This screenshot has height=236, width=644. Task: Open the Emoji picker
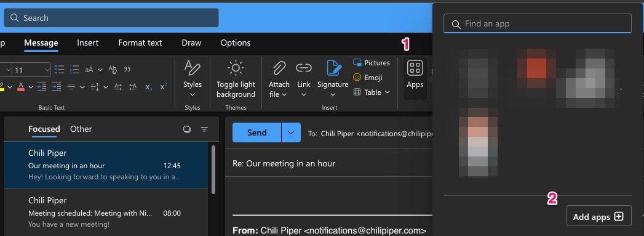coord(368,78)
